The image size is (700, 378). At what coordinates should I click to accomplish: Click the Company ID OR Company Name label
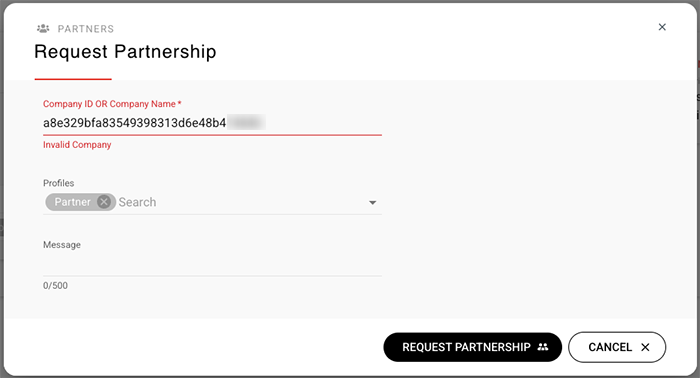(112, 104)
